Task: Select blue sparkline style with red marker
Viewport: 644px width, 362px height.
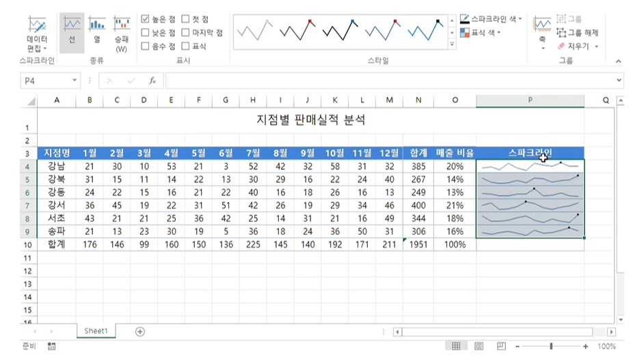Action: [x=384, y=31]
